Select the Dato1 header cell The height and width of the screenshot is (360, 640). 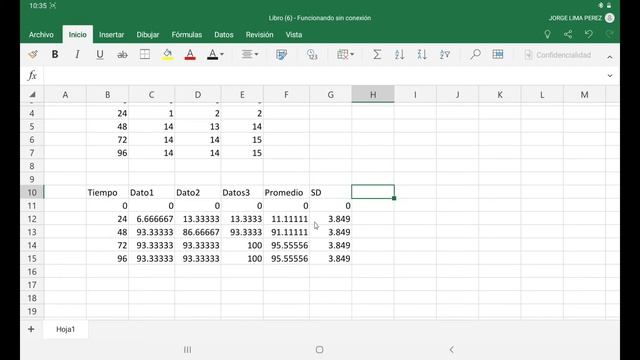(x=152, y=192)
